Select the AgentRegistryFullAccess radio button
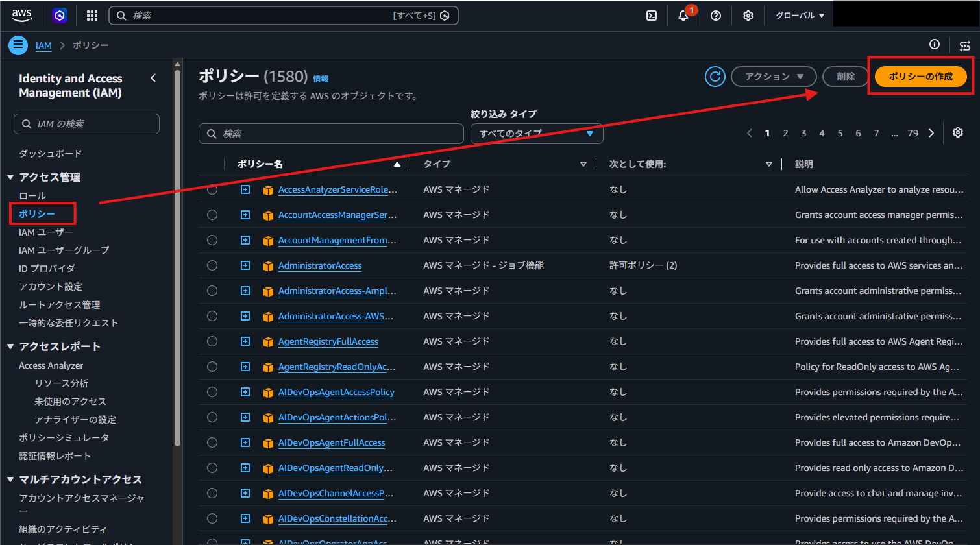This screenshot has width=980, height=545. coord(212,341)
